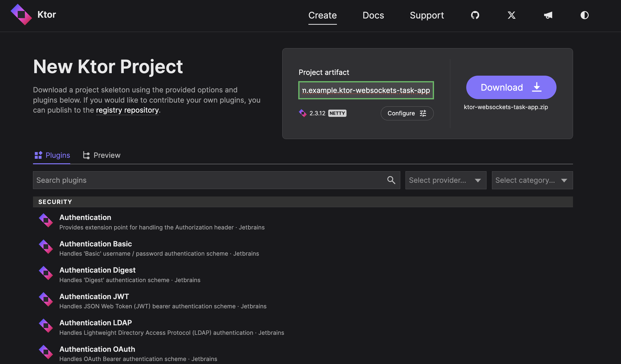This screenshot has width=621, height=364.
Task: Click the Ktor brand name link
Action: [x=46, y=14]
